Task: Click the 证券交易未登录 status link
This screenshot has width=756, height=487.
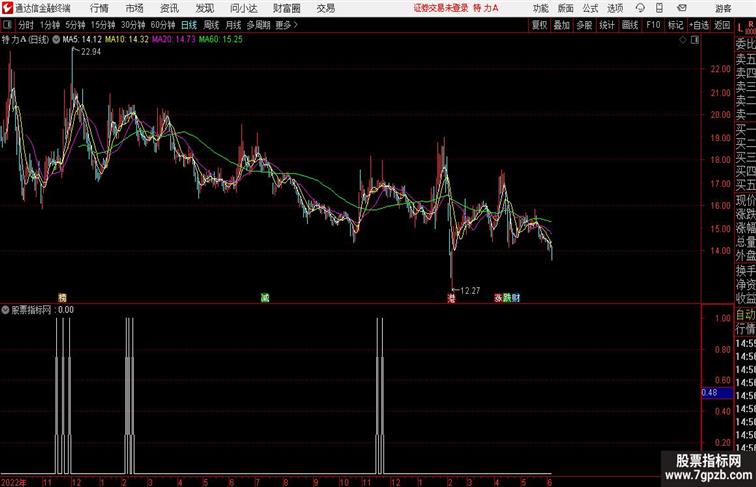Action: (441, 8)
